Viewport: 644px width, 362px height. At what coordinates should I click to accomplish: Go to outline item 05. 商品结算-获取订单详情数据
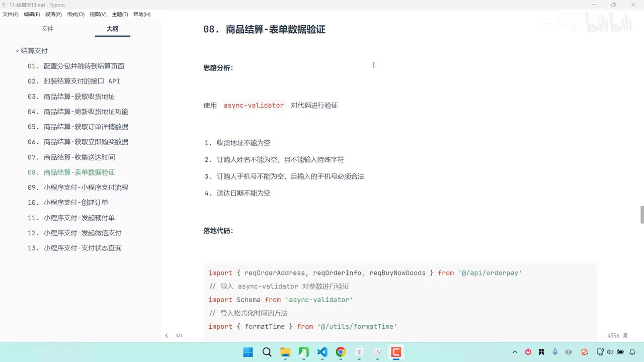click(78, 127)
